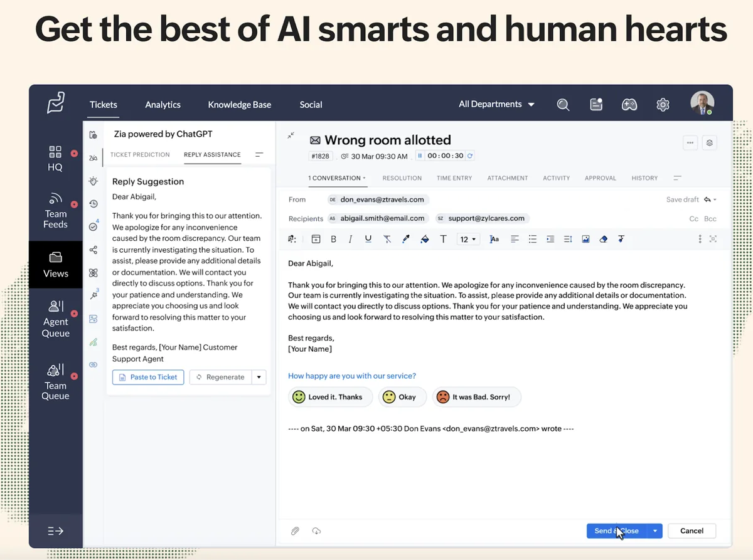This screenshot has height=560, width=753.
Task: Expand the sidebar with arrow icon
Action: click(x=55, y=531)
